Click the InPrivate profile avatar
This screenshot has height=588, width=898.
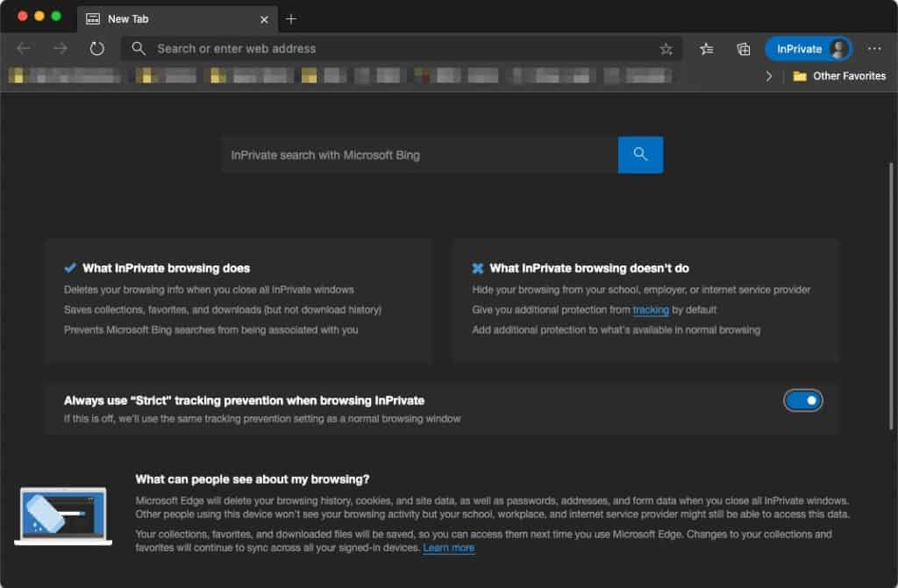(839, 48)
